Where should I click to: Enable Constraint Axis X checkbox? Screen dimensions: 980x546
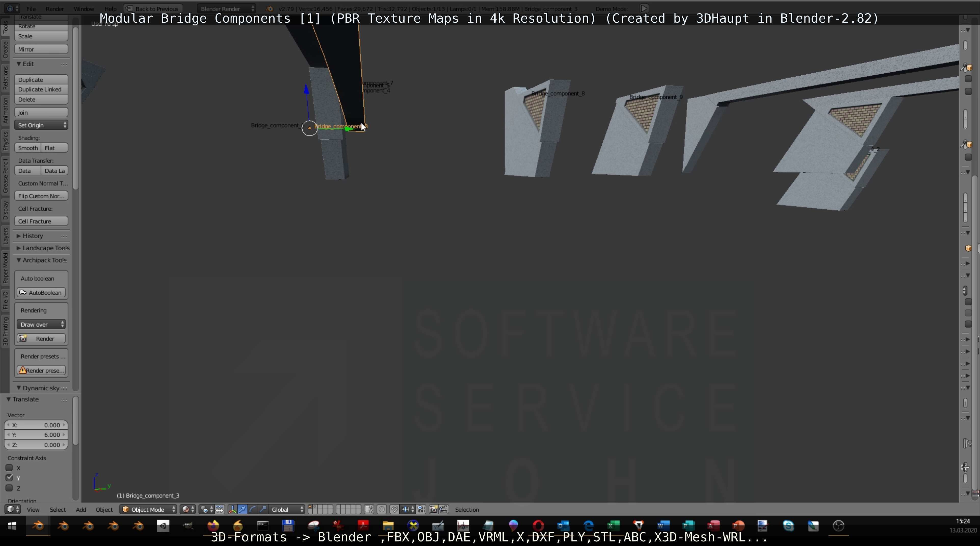(x=9, y=468)
